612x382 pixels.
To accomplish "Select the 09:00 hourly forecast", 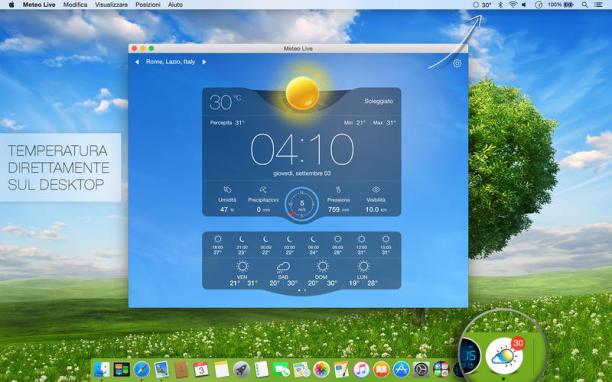I will coord(338,245).
